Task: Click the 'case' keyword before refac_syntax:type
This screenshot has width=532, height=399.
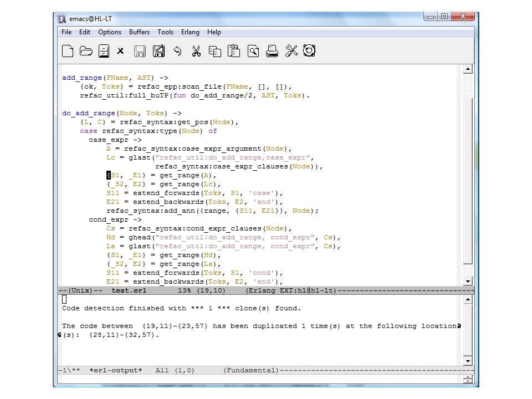Action: (89, 131)
